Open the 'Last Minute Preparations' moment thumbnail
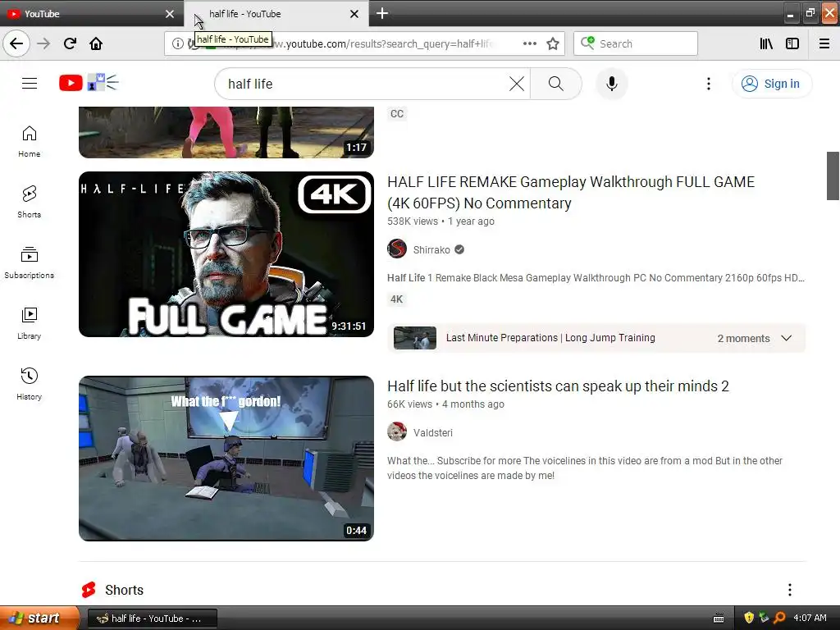The height and width of the screenshot is (630, 840). [x=414, y=338]
